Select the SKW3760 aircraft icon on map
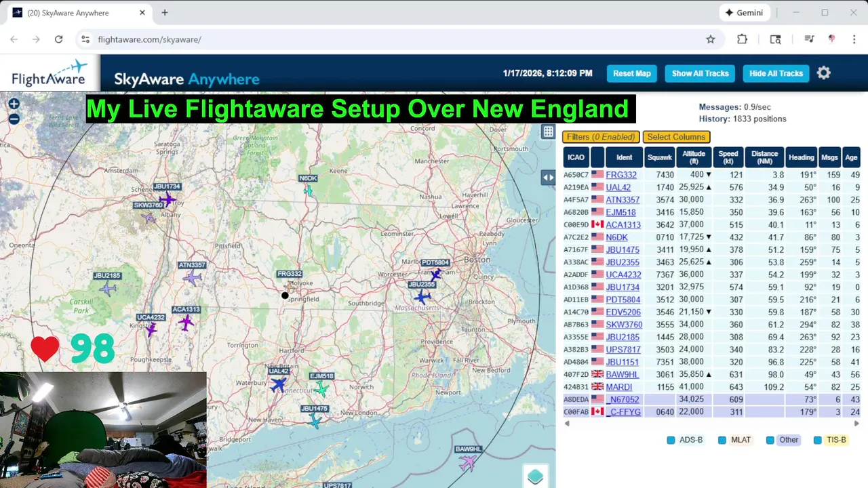This screenshot has height=488, width=868. click(x=149, y=218)
